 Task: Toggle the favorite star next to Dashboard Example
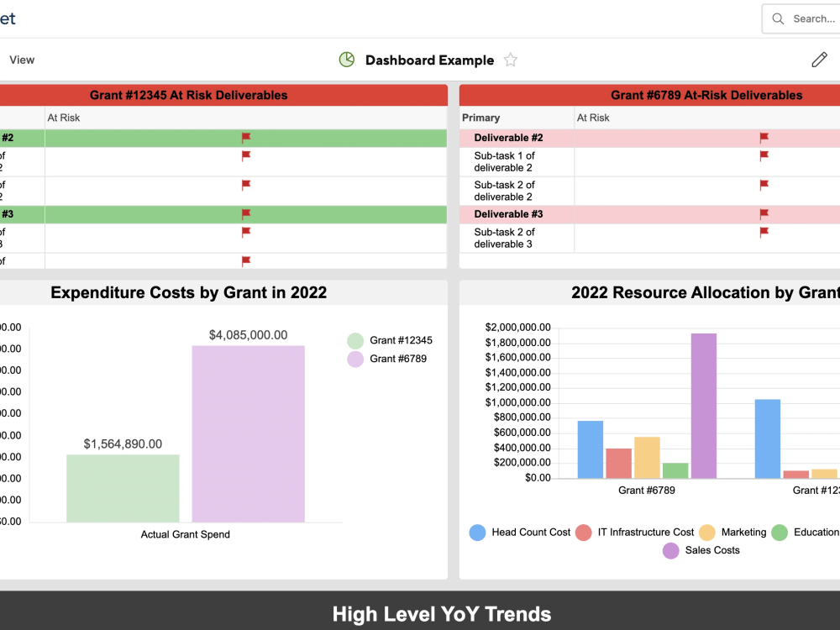(x=510, y=60)
